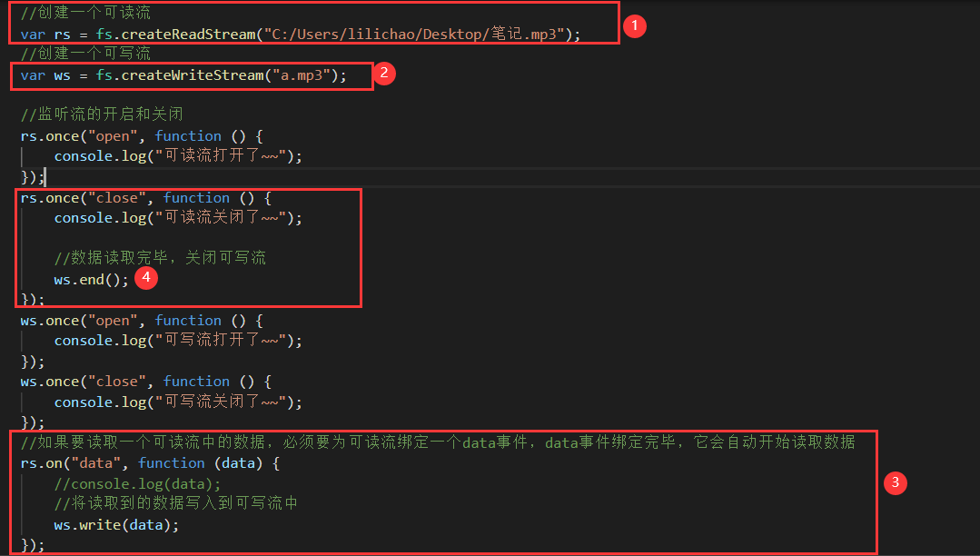Click the comment //将读取到的数据写入到可写流中
The height and width of the screenshot is (556, 980).
[175, 502]
